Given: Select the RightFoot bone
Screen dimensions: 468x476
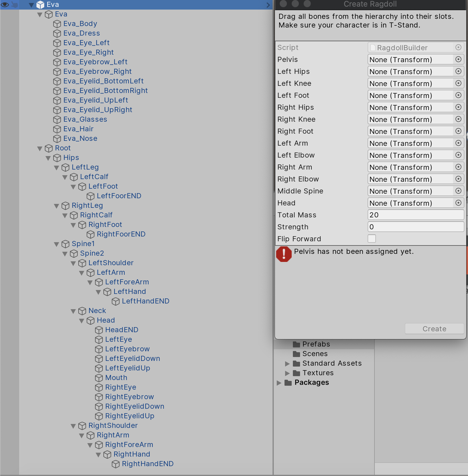Looking at the screenshot, I should pos(105,225).
